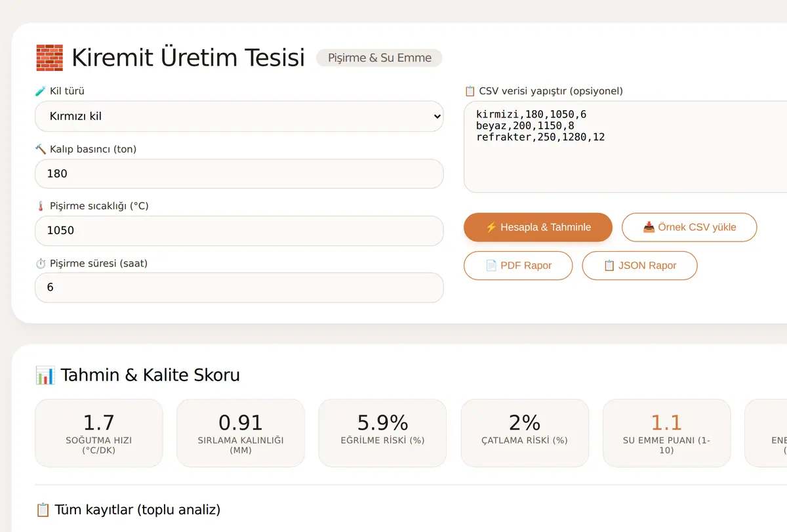787x532 pixels.
Task: Click the CSV line 'beyaz,200,1150,8'
Action: [x=525, y=125]
